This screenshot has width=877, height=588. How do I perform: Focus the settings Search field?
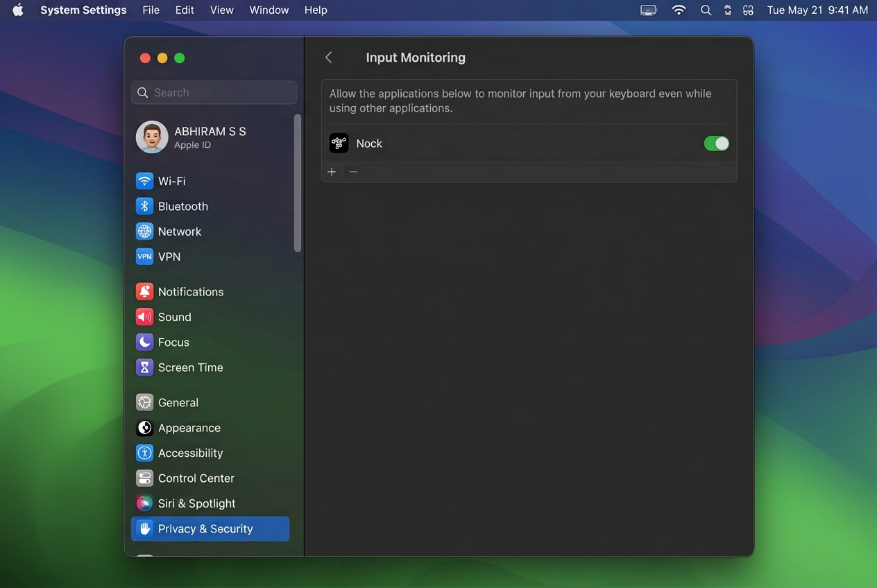[x=214, y=92]
